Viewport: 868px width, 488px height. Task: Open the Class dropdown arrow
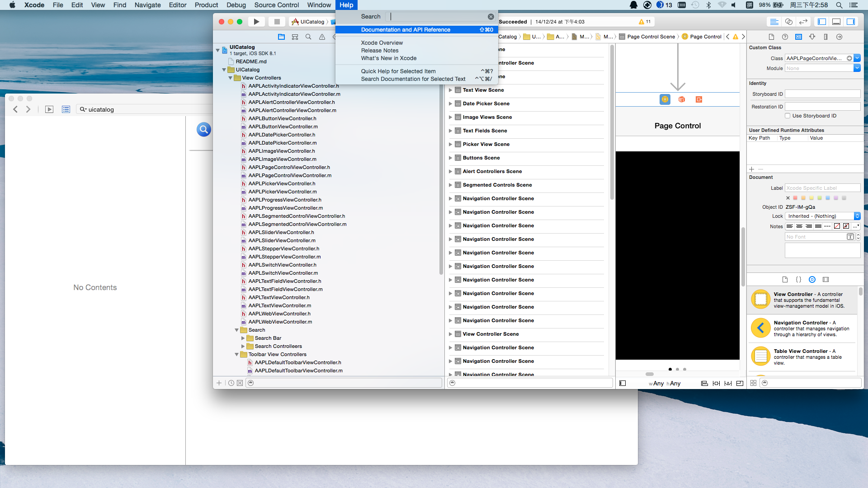pos(857,58)
